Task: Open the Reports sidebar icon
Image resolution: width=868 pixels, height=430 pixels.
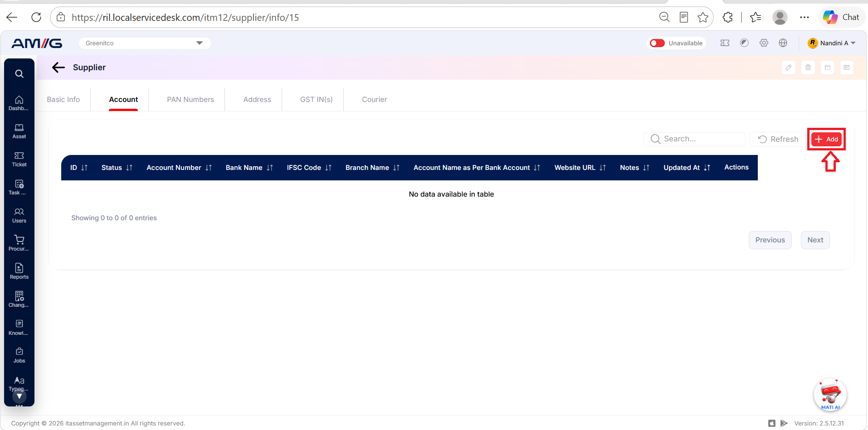Action: click(x=19, y=271)
